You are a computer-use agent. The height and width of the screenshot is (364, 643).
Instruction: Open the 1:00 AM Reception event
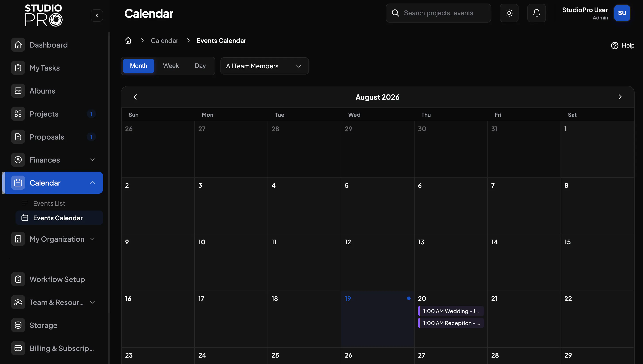click(x=451, y=323)
